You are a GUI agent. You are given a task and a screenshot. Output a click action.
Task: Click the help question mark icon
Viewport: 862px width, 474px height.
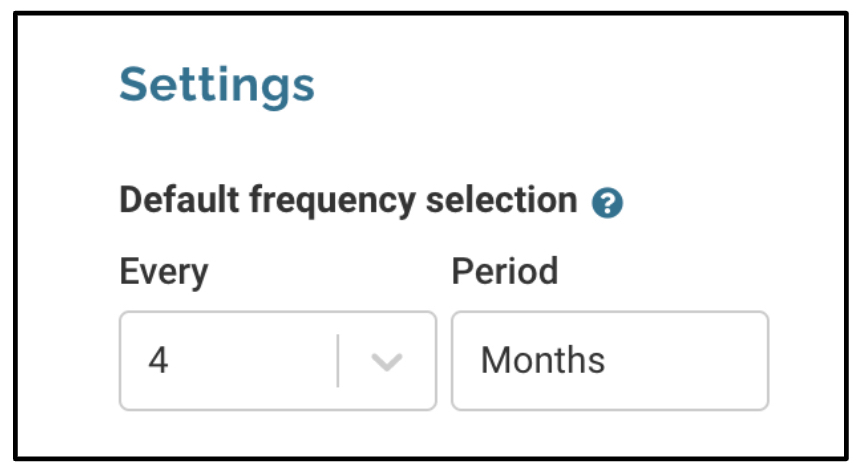point(607,202)
